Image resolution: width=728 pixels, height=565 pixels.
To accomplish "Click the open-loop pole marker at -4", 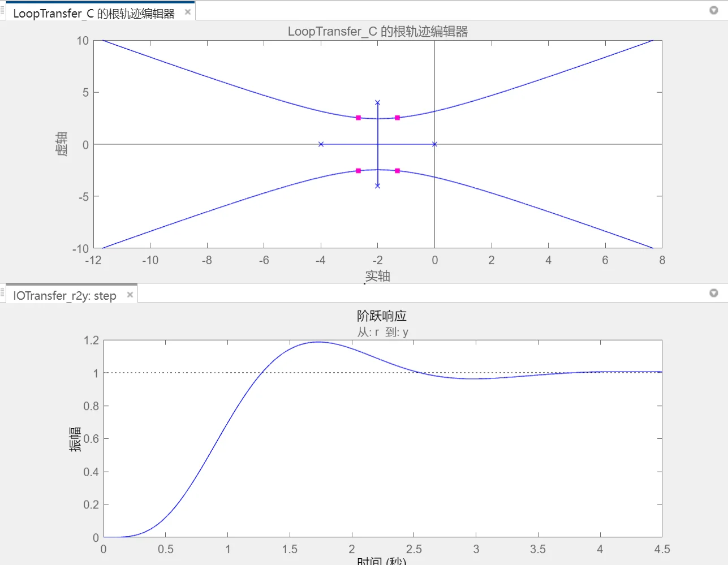I will pyautogui.click(x=321, y=144).
